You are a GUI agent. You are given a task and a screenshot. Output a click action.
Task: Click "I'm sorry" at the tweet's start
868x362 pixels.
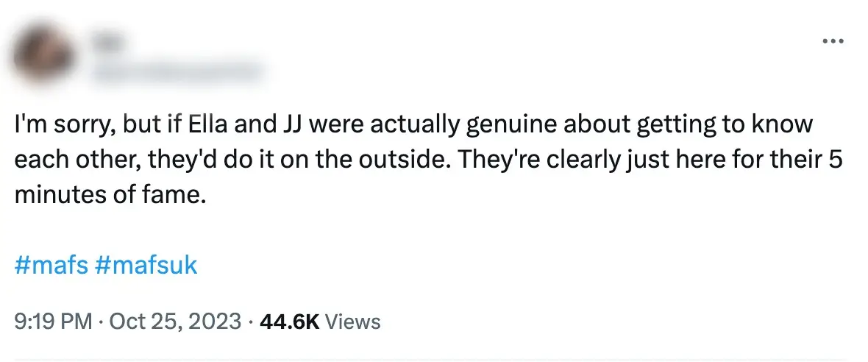pyautogui.click(x=60, y=125)
